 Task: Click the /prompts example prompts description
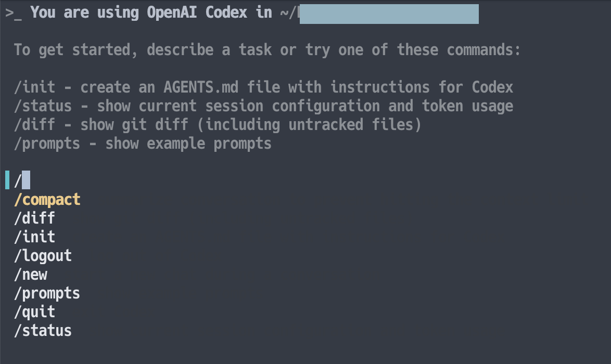pos(142,143)
